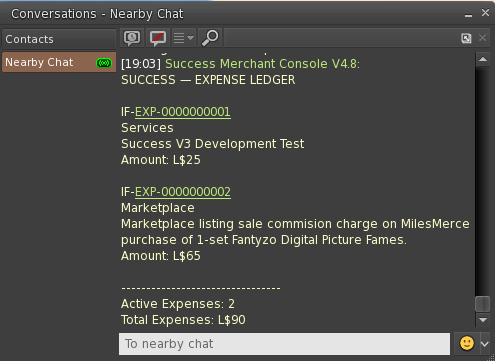The width and height of the screenshot is (495, 361).
Task: Click the 'Success V3 Development Test' line
Action: tap(212, 144)
